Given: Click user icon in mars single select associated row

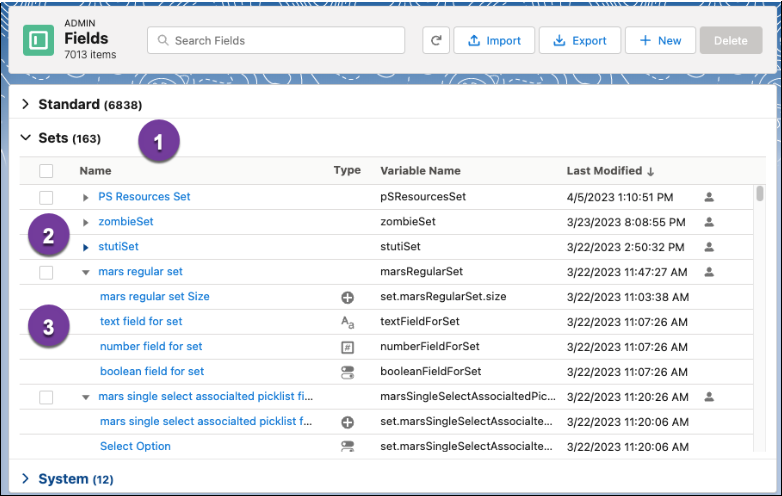Looking at the screenshot, I should point(709,397).
